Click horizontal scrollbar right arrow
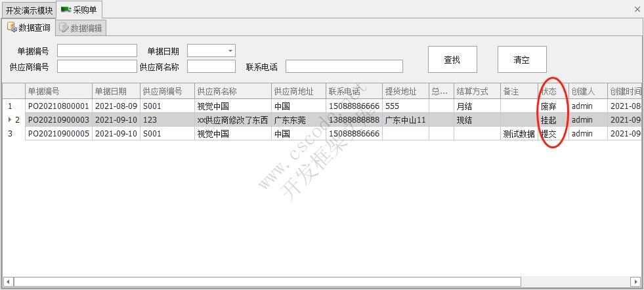The image size is (644, 290). click(635, 281)
